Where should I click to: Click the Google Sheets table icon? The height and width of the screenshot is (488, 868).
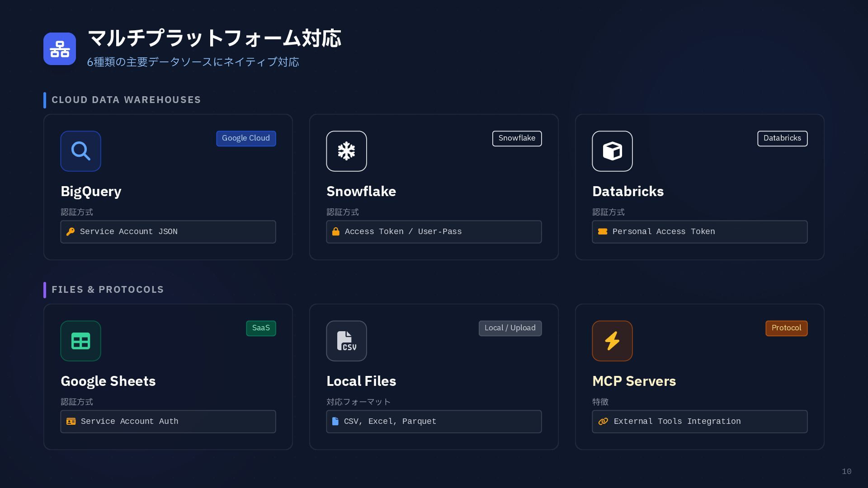(x=80, y=341)
